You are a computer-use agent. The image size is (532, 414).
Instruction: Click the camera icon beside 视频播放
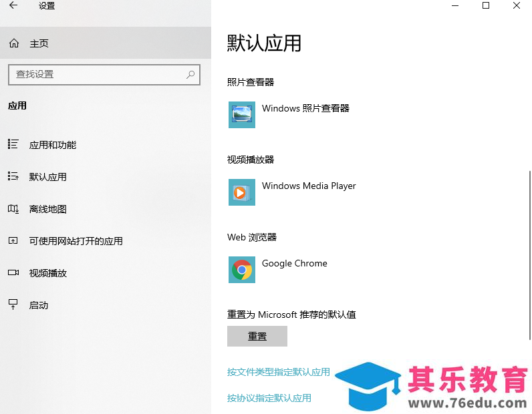(x=13, y=272)
